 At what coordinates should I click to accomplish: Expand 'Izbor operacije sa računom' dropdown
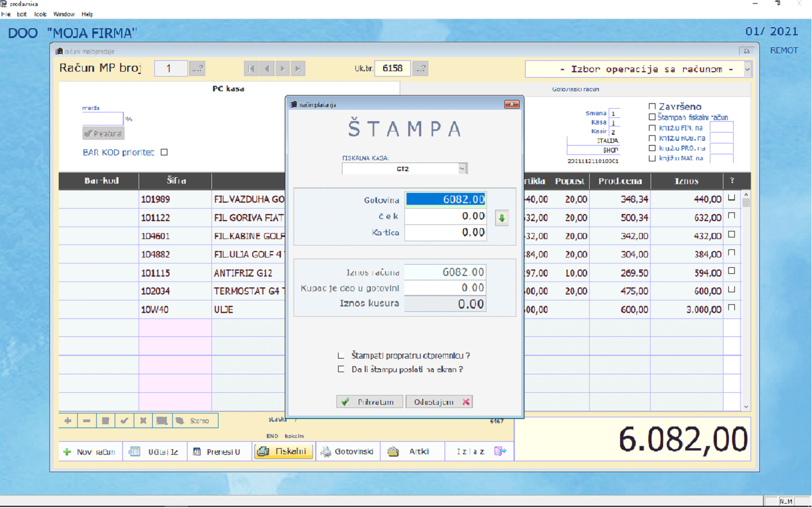(747, 70)
